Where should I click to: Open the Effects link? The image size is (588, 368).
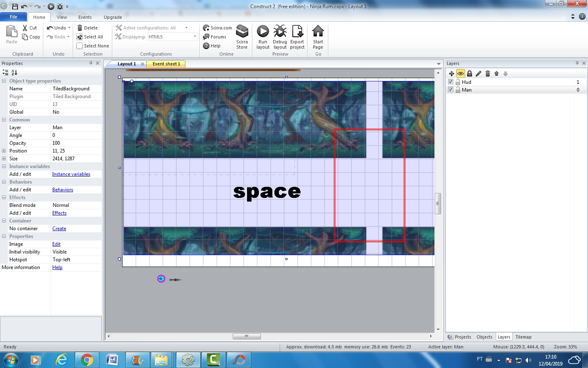59,213
